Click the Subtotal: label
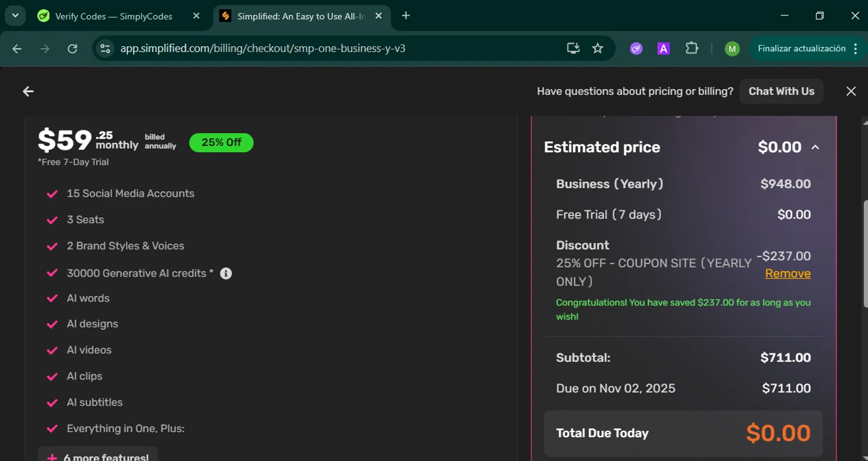This screenshot has width=868, height=461. 583,358
